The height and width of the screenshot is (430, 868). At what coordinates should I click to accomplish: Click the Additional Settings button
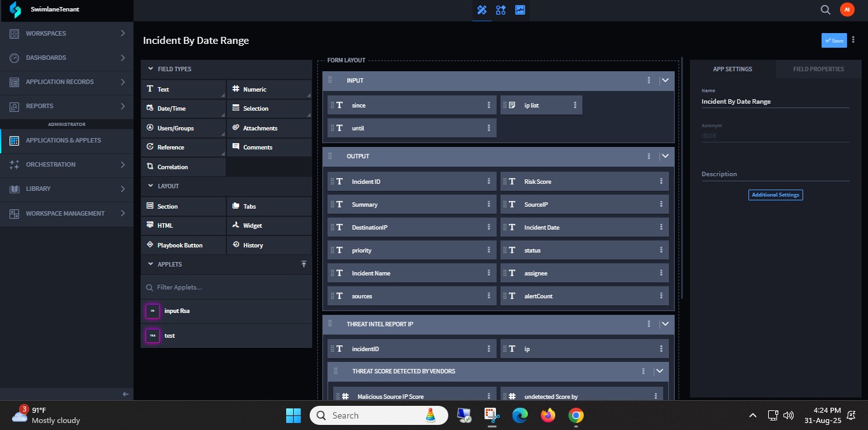click(x=775, y=195)
